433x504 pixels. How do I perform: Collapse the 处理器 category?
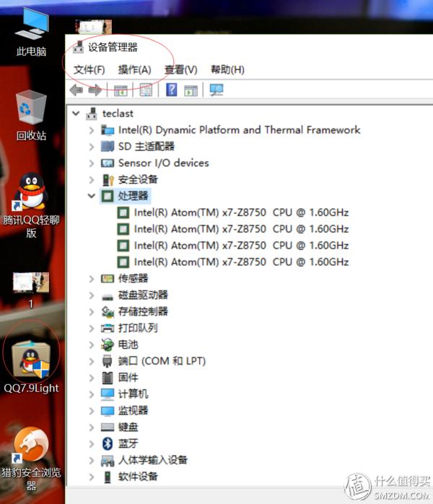pyautogui.click(x=92, y=196)
